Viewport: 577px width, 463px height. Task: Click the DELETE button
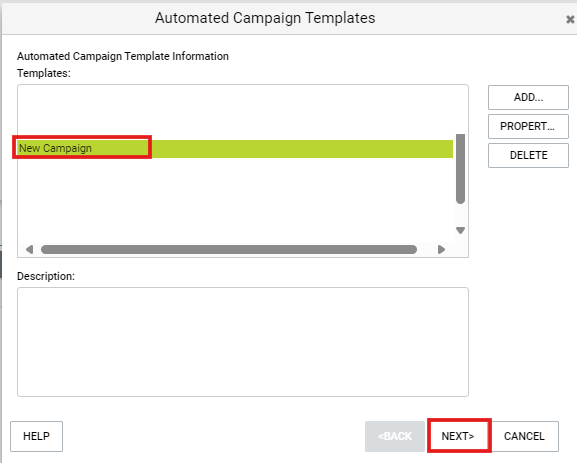click(528, 155)
